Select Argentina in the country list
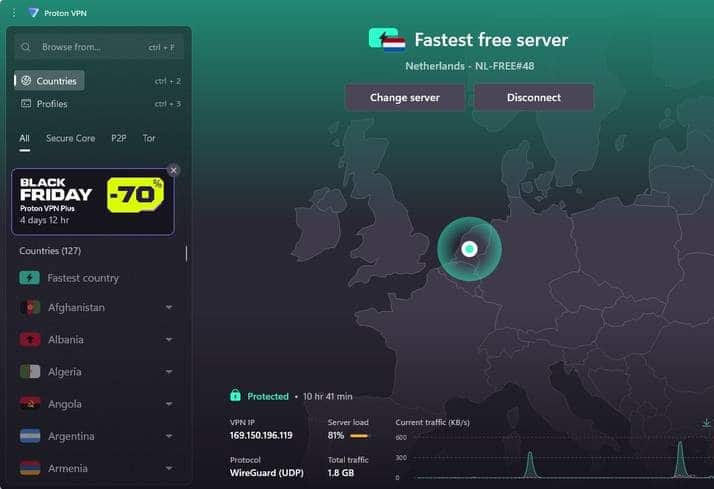Viewport: 714px width, 489px height. pos(71,436)
